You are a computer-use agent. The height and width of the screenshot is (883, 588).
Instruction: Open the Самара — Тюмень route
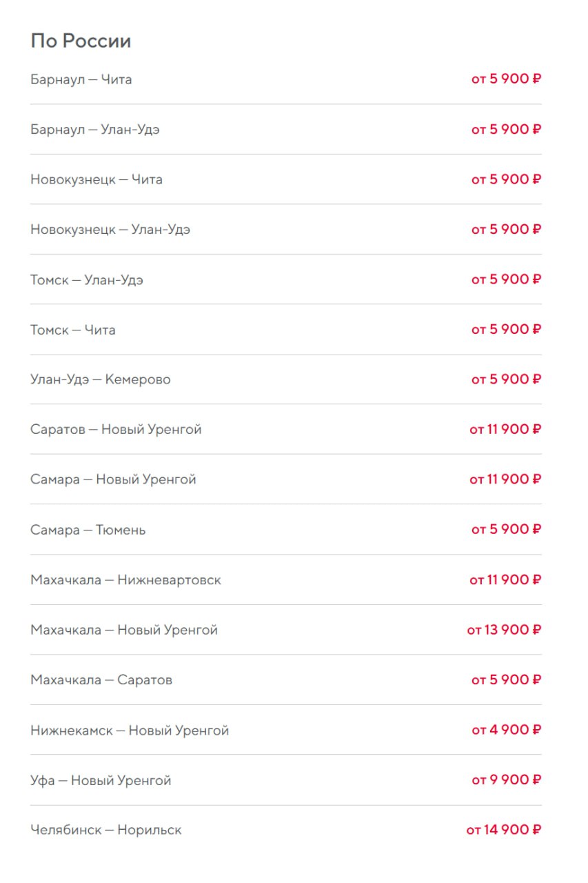pyautogui.click(x=88, y=530)
